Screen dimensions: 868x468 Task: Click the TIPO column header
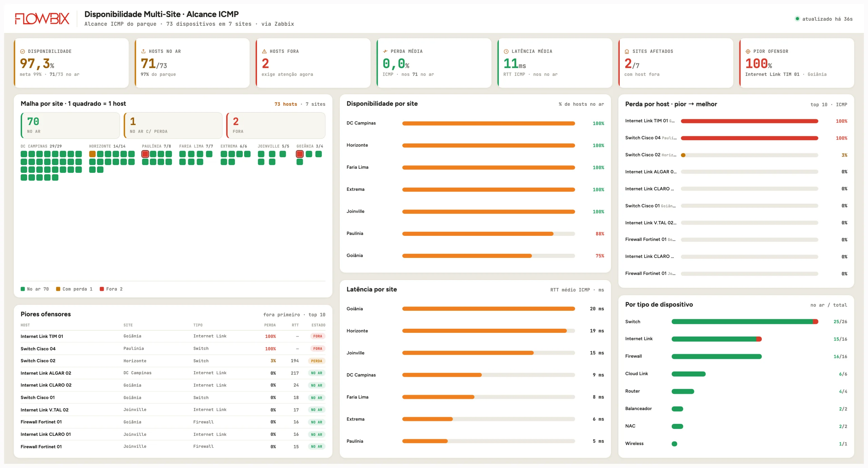point(198,325)
